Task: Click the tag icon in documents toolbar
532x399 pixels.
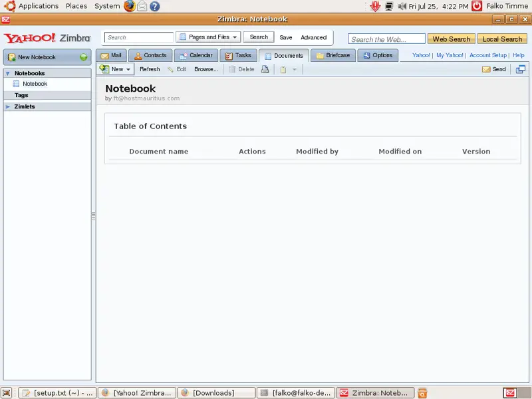Action: click(283, 69)
